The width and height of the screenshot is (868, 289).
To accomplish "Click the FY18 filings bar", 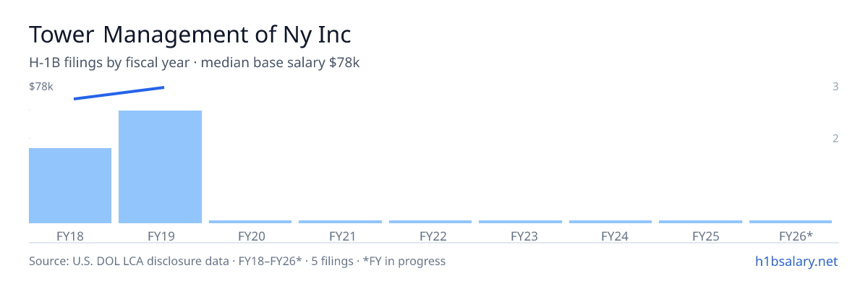I will [x=70, y=186].
